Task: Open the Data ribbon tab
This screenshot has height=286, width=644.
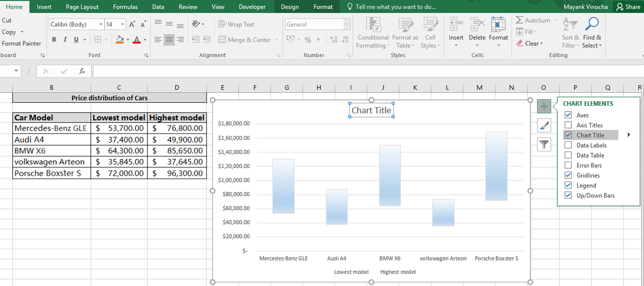Action: click(158, 7)
